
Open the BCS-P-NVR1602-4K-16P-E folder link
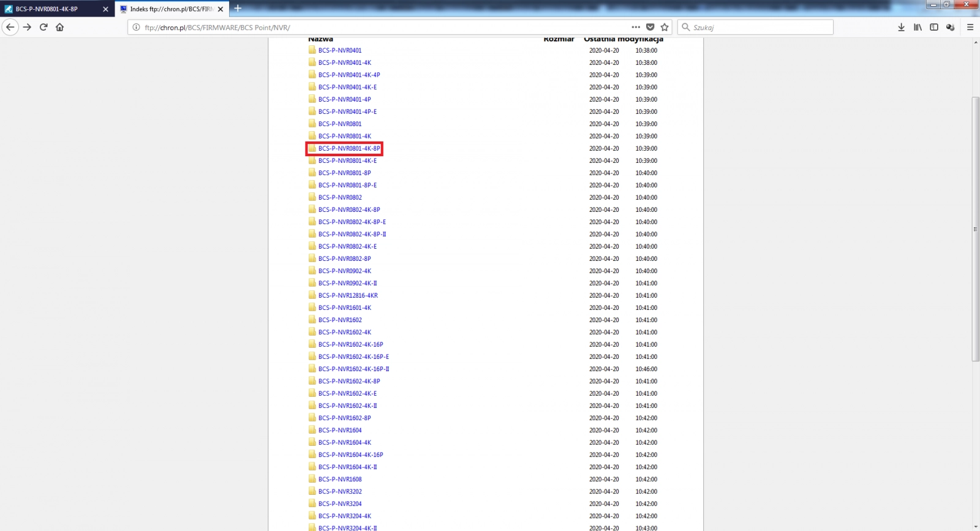[354, 356]
